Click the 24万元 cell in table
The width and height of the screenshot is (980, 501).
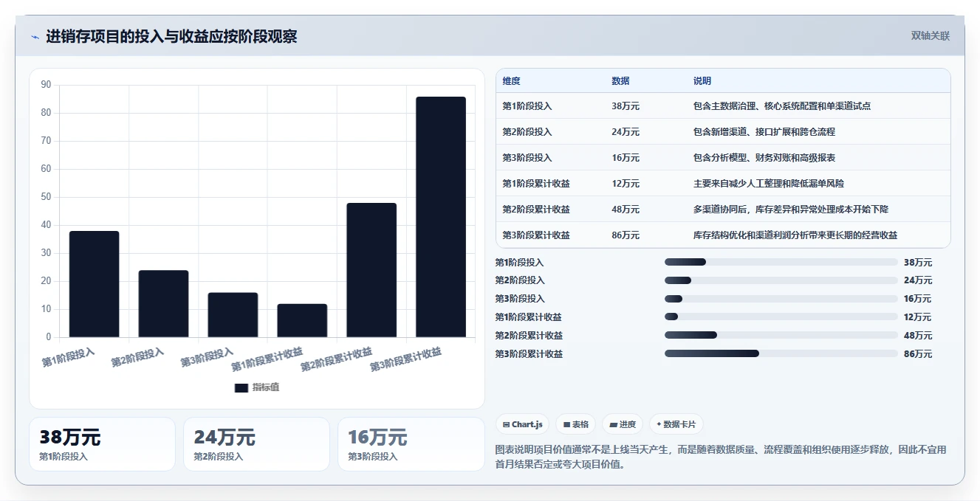pos(626,132)
